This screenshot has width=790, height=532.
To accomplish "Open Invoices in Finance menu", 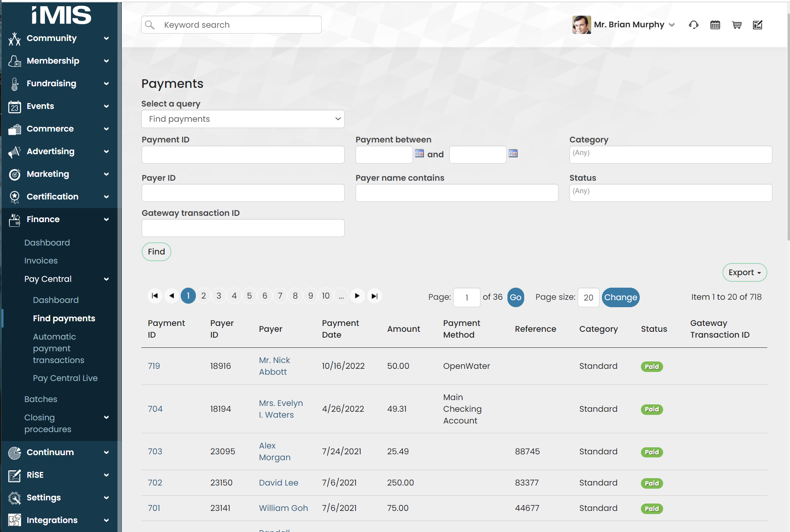I will (x=41, y=261).
